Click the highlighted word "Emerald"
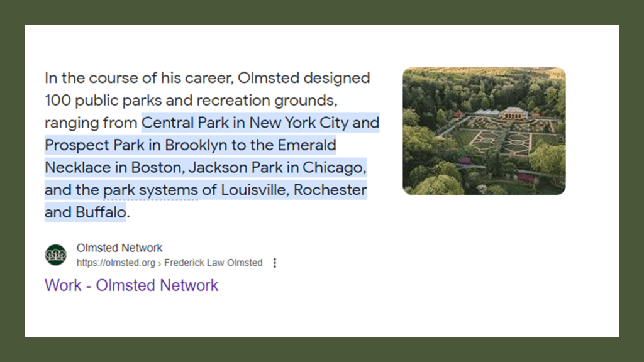 pos(308,145)
